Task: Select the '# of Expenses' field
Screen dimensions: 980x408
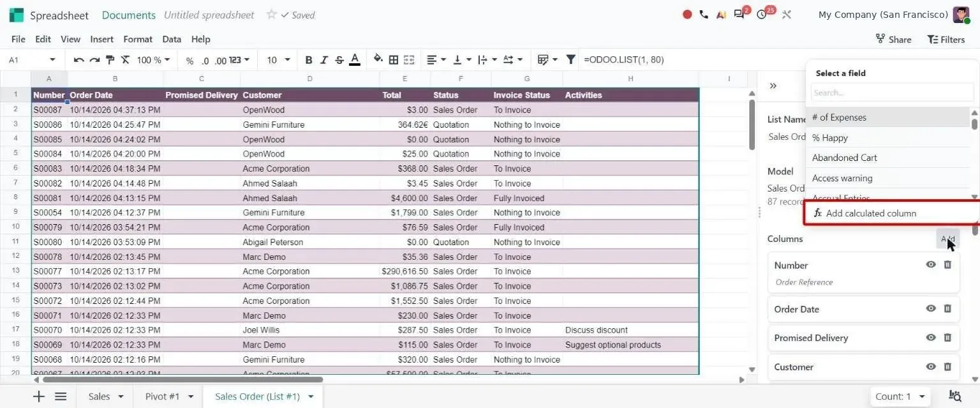Action: (888, 117)
